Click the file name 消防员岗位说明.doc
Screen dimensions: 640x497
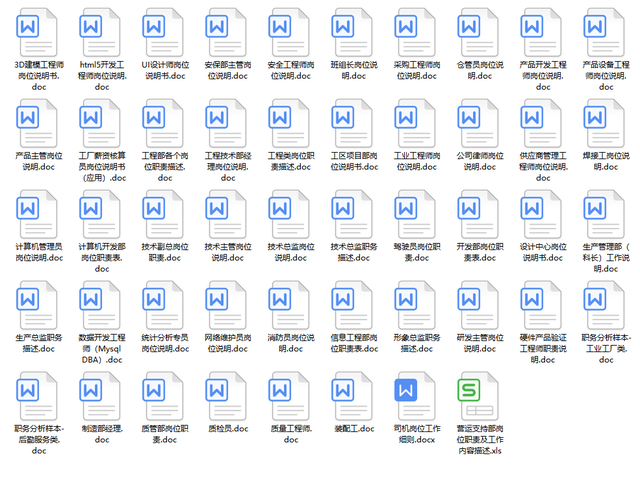(291, 343)
